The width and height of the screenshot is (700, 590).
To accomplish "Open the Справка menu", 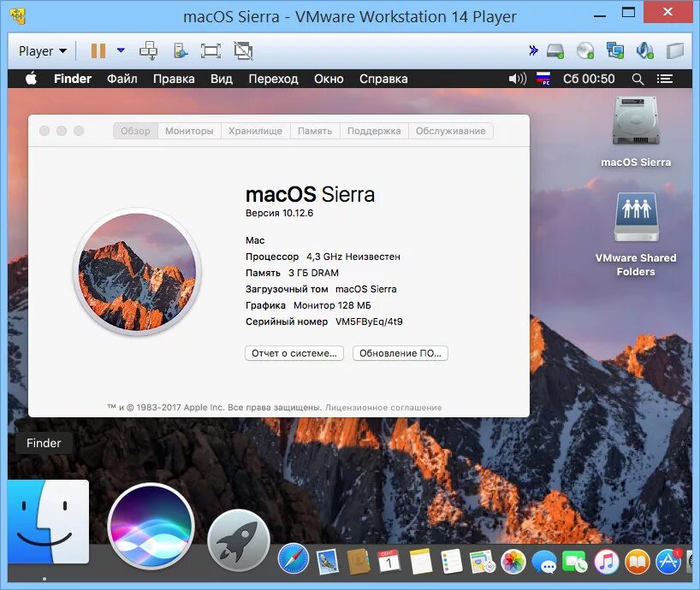I will (383, 79).
